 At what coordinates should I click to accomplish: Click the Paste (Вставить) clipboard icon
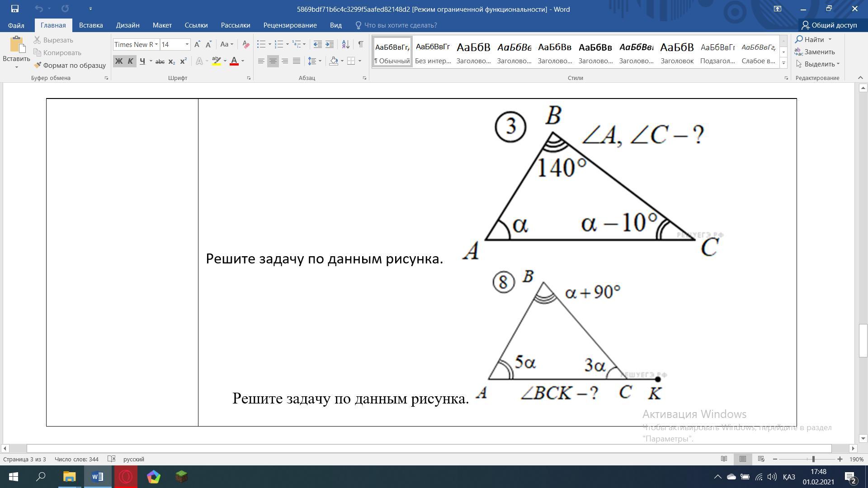pos(16,45)
